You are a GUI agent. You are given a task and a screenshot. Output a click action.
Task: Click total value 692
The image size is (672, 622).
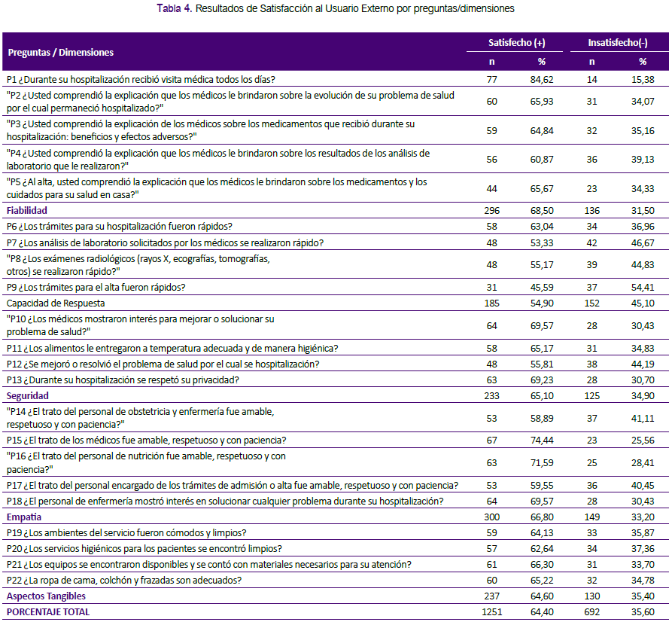tap(592, 612)
